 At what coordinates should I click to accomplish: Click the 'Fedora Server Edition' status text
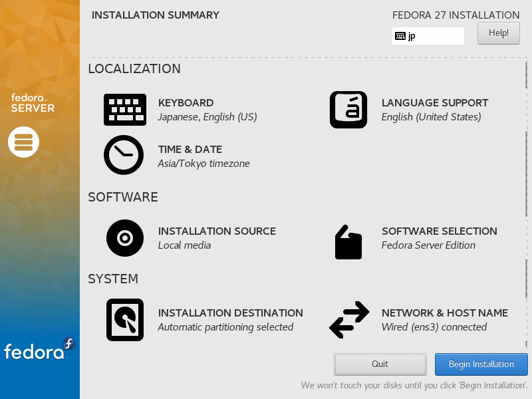tap(428, 245)
